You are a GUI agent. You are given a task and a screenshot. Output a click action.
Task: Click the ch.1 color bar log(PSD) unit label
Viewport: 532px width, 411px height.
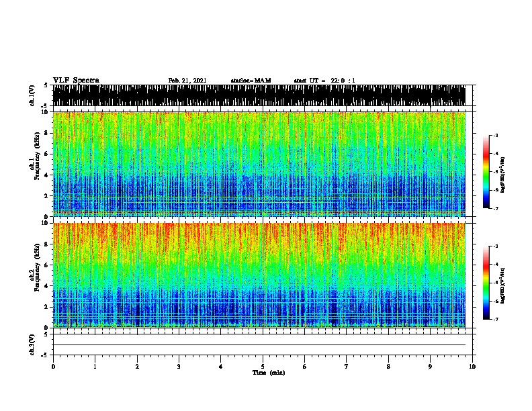tap(503, 175)
